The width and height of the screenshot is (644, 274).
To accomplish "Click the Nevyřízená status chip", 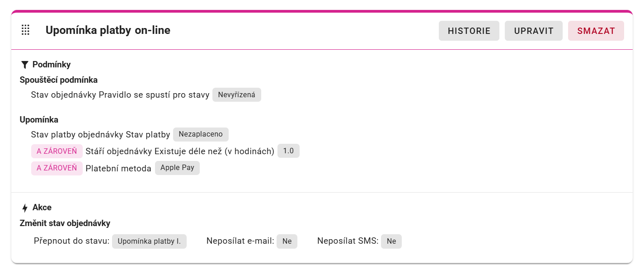I will coord(237,95).
